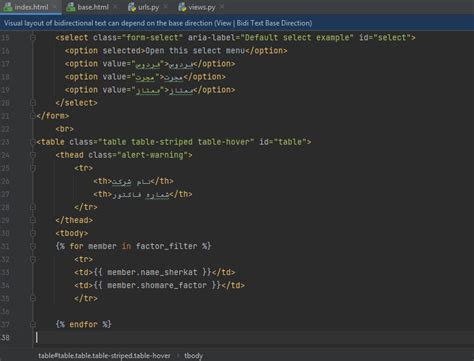Image resolution: width=474 pixels, height=361 pixels.
Task: Click the </select> closing tag
Action: [x=76, y=103]
